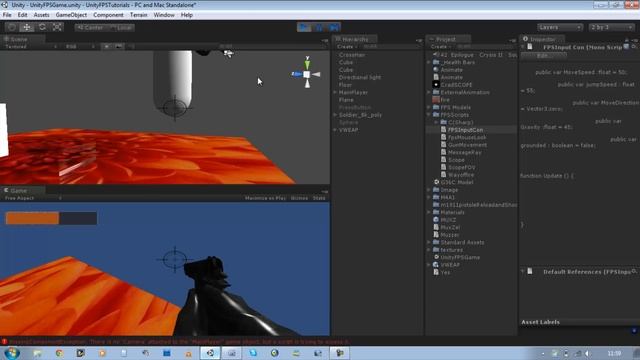Select the Rotate tool in the toolbar
Image resolution: width=640 pixels, height=360 pixels.
[42, 27]
